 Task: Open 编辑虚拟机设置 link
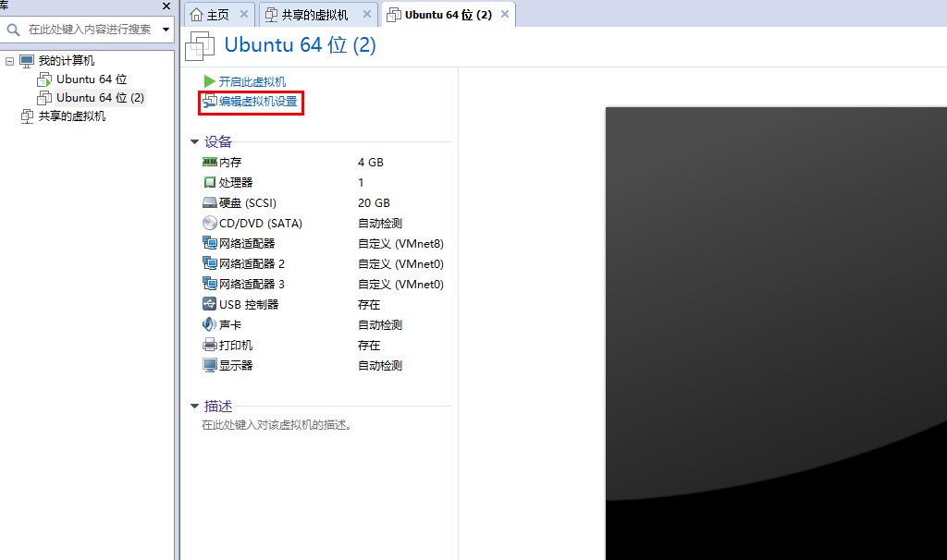(259, 102)
